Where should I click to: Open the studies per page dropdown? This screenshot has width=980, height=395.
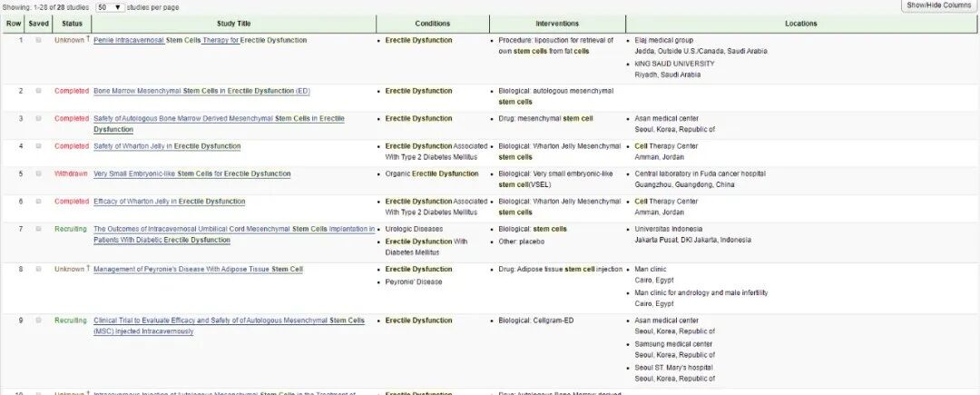coord(110,7)
